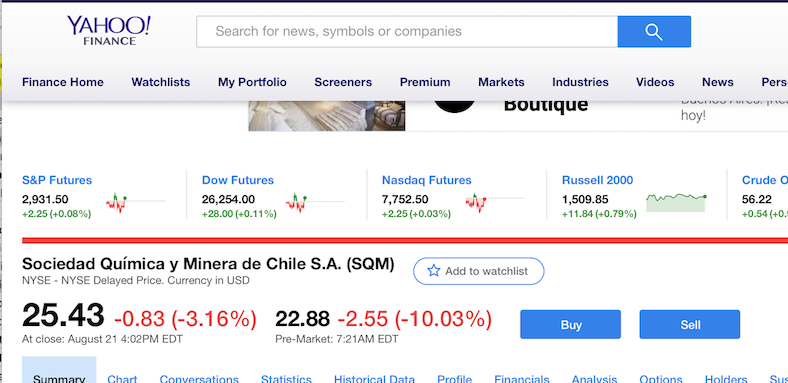Open the S&P Futures link
The height and width of the screenshot is (383, 788).
tap(57, 180)
